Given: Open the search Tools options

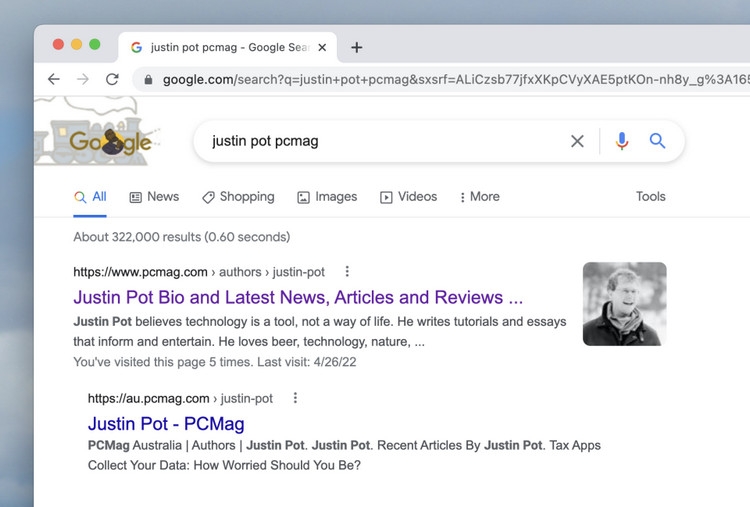Looking at the screenshot, I should click(651, 197).
